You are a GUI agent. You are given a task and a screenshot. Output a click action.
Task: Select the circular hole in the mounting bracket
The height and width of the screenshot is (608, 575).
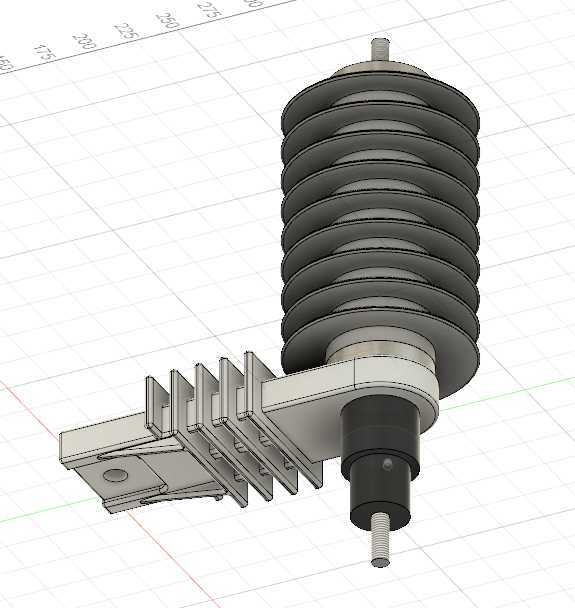coord(114,475)
